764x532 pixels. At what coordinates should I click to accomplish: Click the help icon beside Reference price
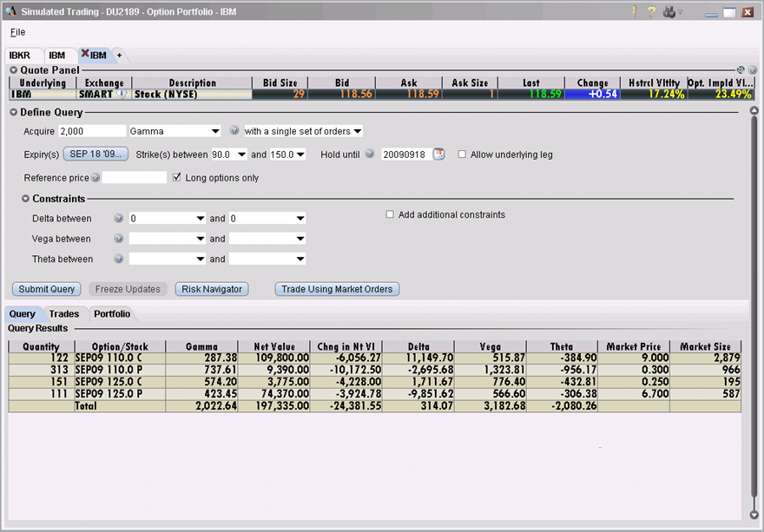click(95, 178)
